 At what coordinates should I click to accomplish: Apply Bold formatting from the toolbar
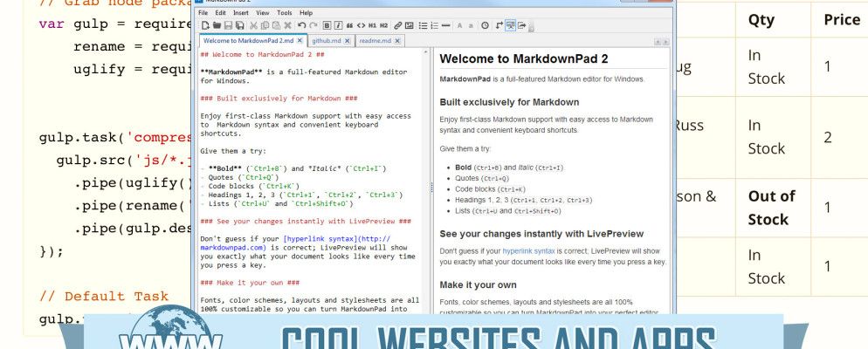327,25
